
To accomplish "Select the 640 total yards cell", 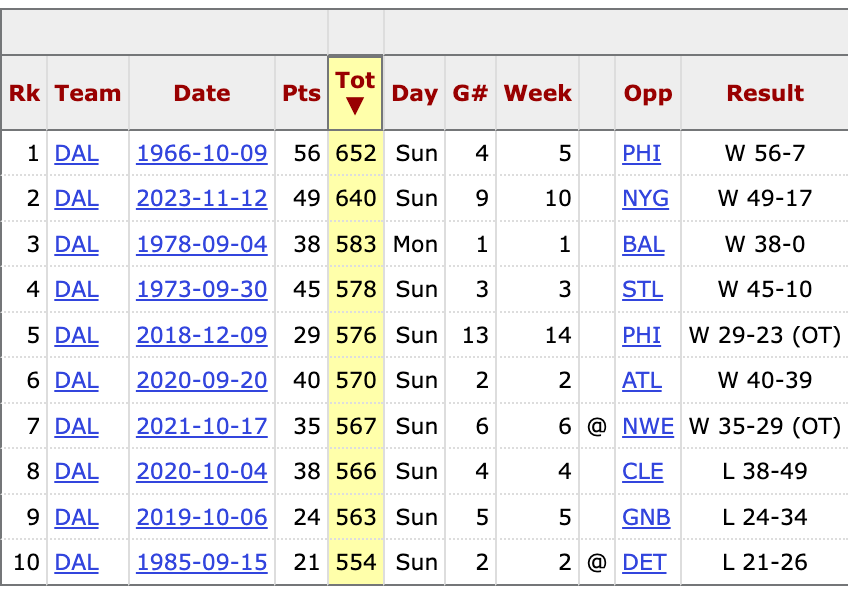I will pyautogui.click(x=356, y=198).
